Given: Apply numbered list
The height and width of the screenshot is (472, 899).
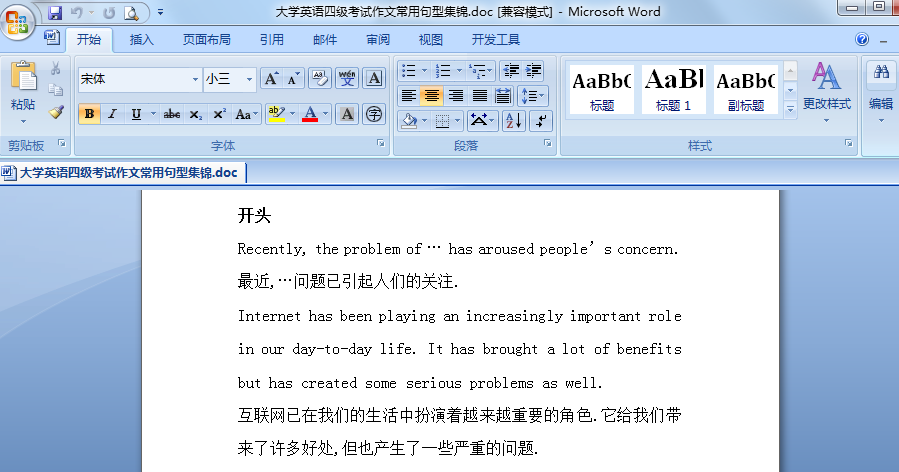Looking at the screenshot, I should [443, 71].
